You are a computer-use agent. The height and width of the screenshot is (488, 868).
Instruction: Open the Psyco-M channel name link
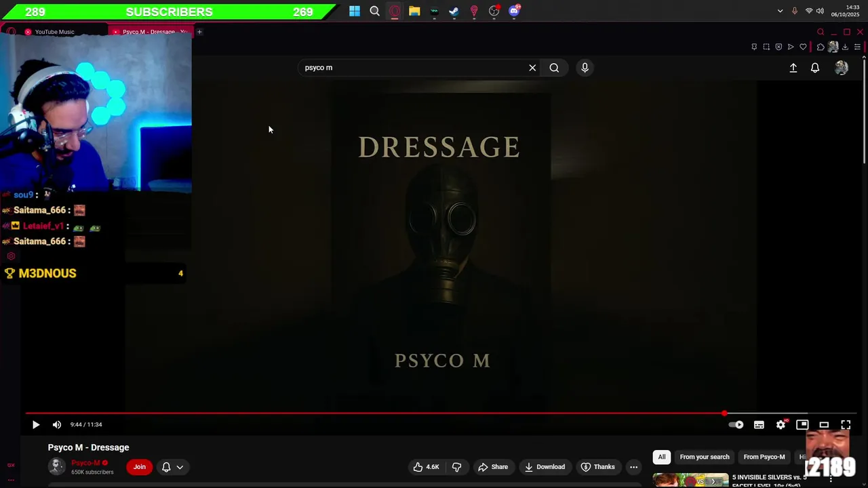85,463
